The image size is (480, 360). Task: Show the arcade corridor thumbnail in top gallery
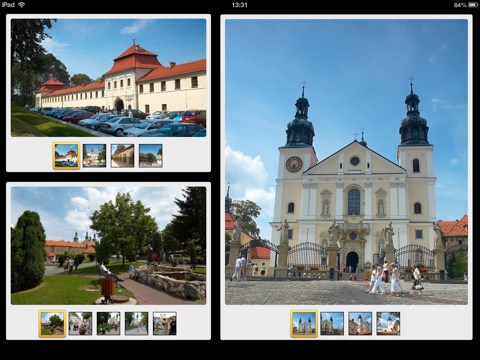pos(122,156)
